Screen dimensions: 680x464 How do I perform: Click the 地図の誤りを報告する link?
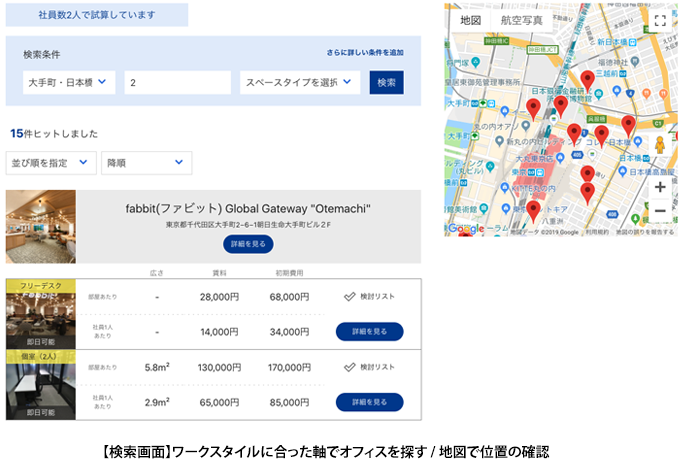pos(644,232)
